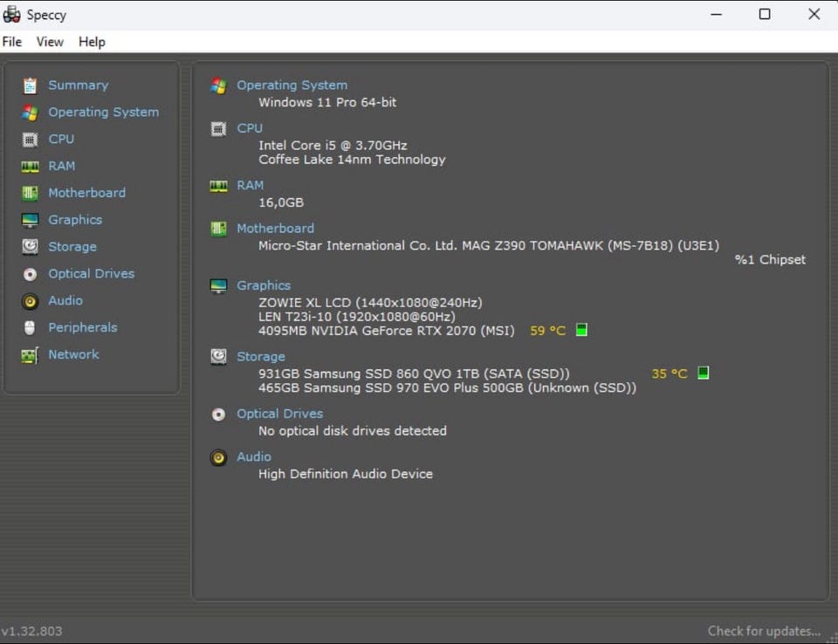Open the Operating System heading link

pyautogui.click(x=292, y=86)
